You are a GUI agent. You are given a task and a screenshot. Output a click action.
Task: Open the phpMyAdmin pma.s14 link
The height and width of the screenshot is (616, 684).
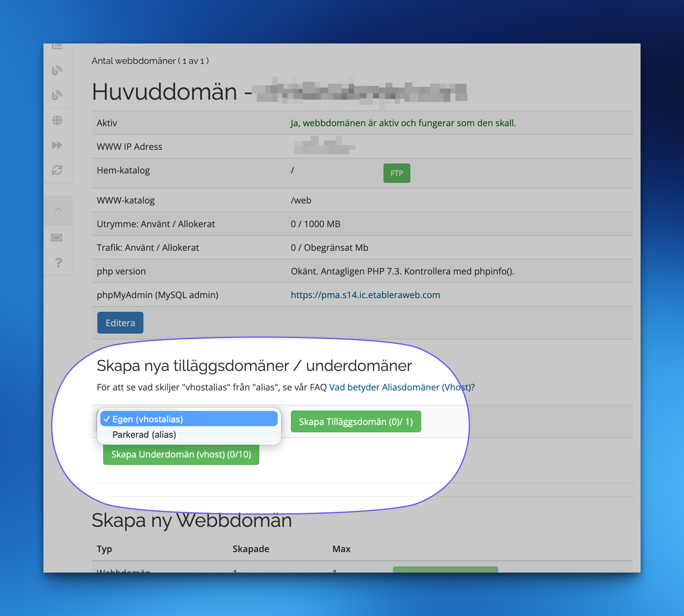(365, 295)
